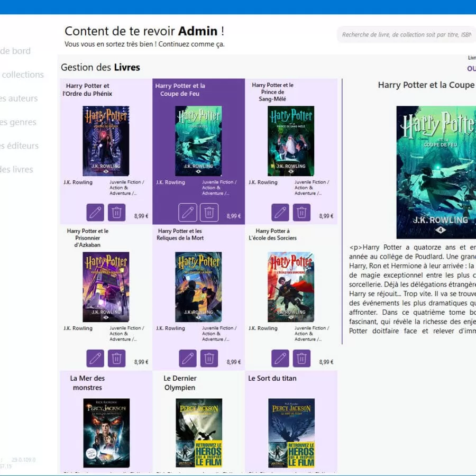The width and height of the screenshot is (476, 476).
Task: Click title 'La Mer des monstres'
Action: (x=87, y=383)
